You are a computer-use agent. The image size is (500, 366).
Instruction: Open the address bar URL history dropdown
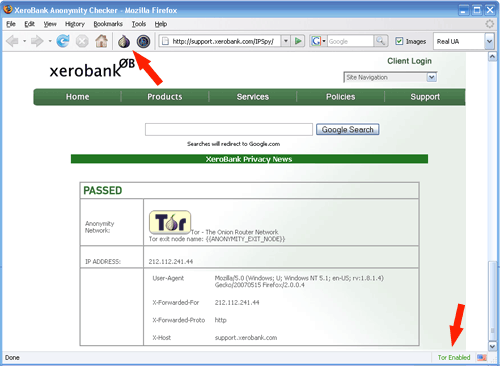[286, 41]
